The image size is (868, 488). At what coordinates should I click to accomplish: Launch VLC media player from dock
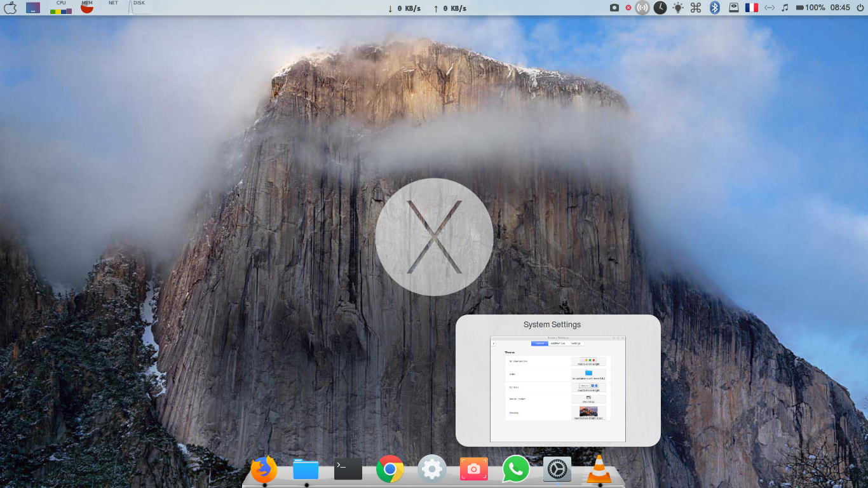point(599,470)
